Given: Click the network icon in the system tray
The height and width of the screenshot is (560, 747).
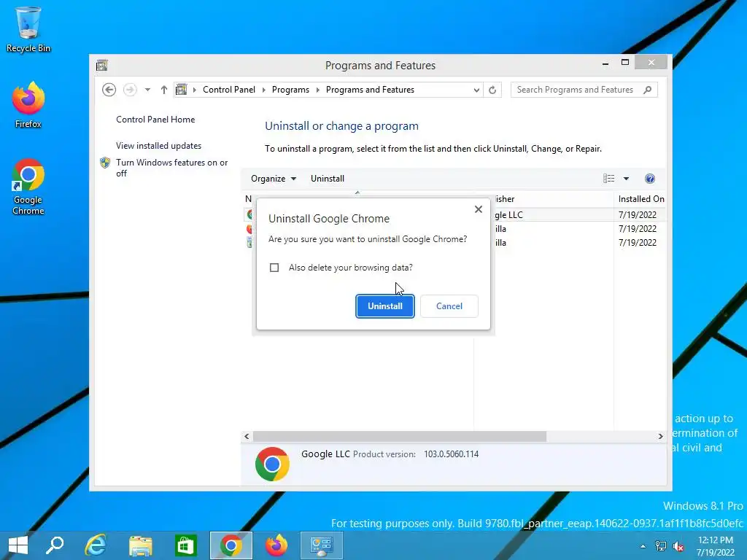Looking at the screenshot, I should pyautogui.click(x=661, y=546).
